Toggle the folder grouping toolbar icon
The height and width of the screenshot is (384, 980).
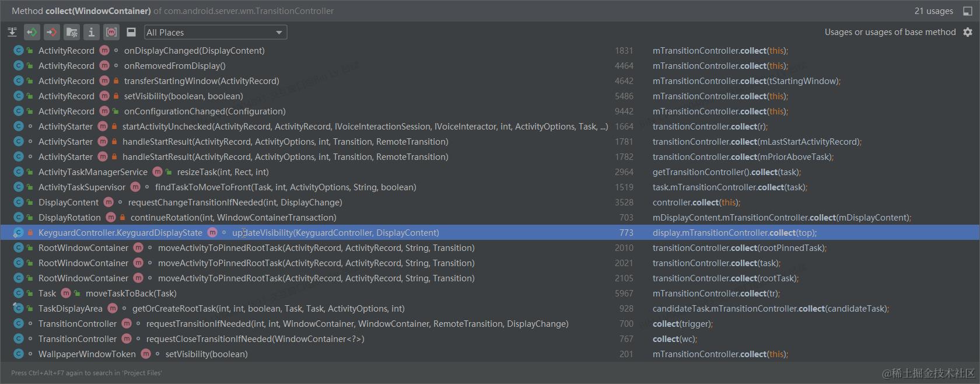[72, 32]
